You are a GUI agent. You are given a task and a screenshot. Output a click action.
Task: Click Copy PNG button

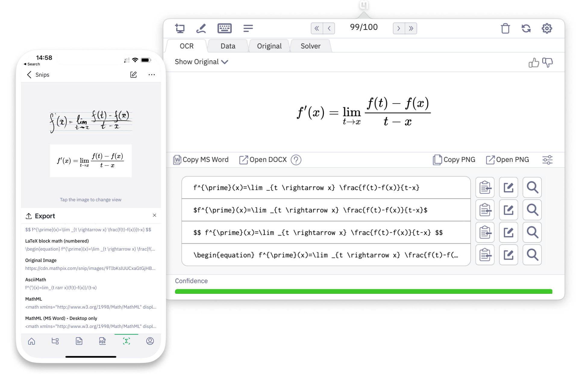tap(455, 160)
